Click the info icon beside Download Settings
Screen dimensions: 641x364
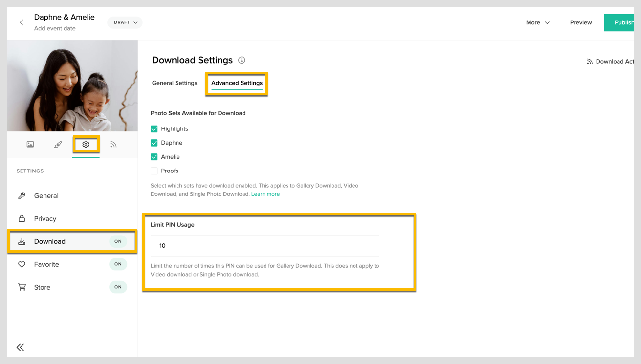[242, 60]
